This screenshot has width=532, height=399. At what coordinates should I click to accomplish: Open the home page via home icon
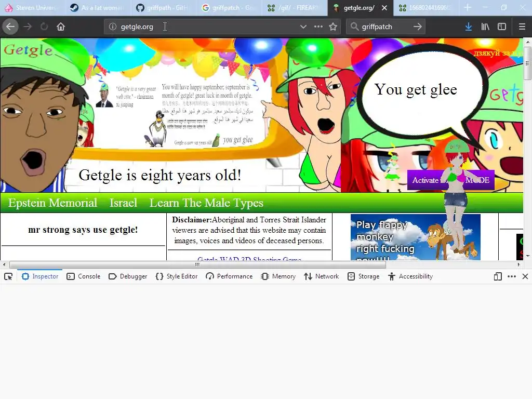coord(61,26)
